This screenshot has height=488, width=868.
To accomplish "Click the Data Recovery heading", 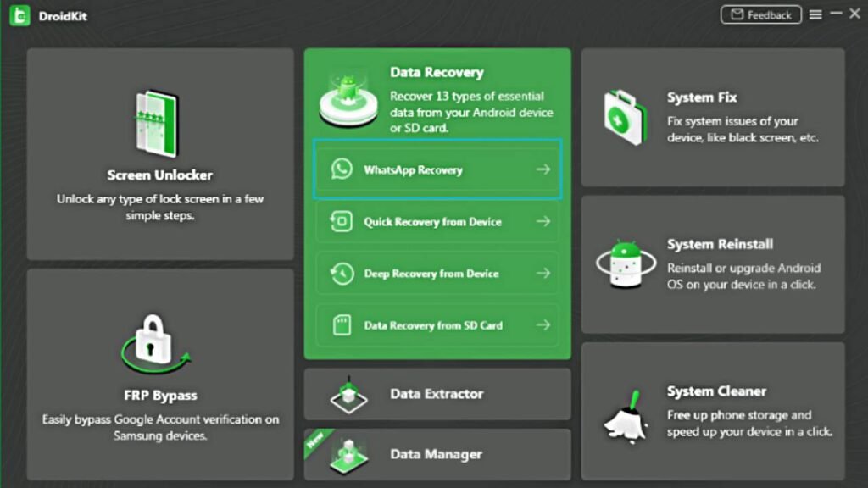I will tap(437, 73).
